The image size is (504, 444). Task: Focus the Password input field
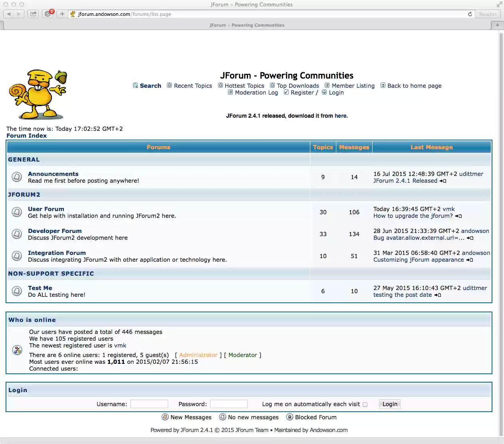[229, 404]
